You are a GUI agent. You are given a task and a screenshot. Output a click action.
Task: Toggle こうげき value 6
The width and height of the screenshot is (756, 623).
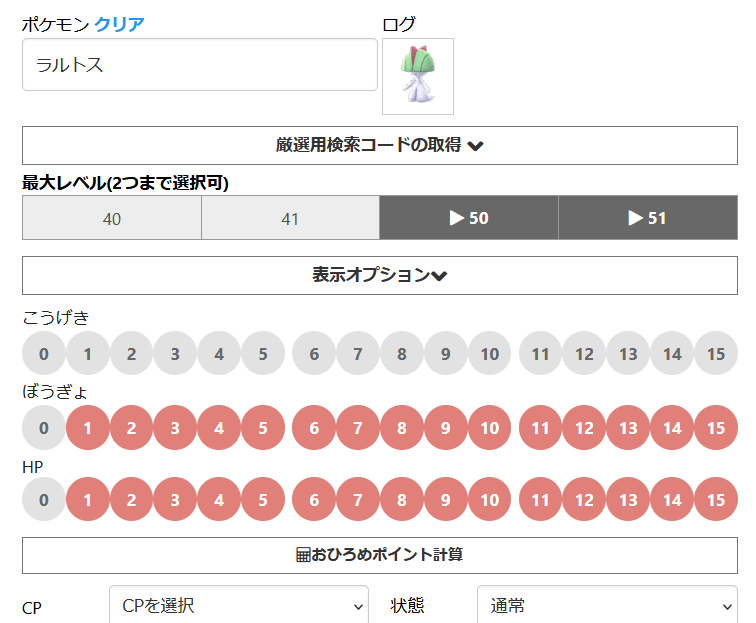(x=314, y=353)
